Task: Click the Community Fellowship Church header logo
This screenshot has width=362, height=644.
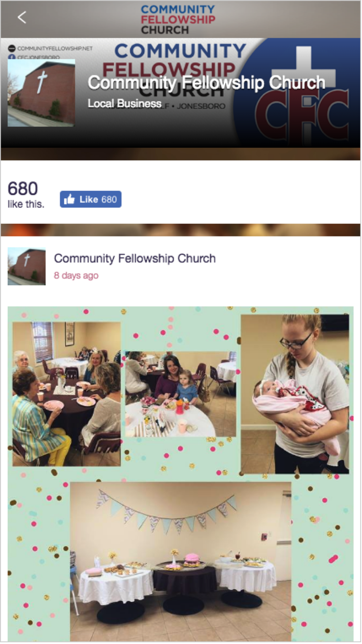Action: (x=178, y=20)
